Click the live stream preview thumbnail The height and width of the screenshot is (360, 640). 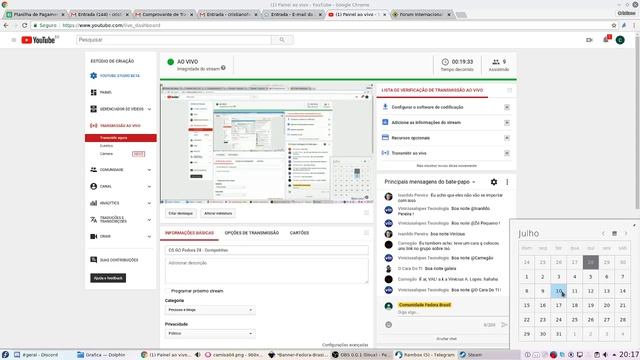[x=267, y=144]
